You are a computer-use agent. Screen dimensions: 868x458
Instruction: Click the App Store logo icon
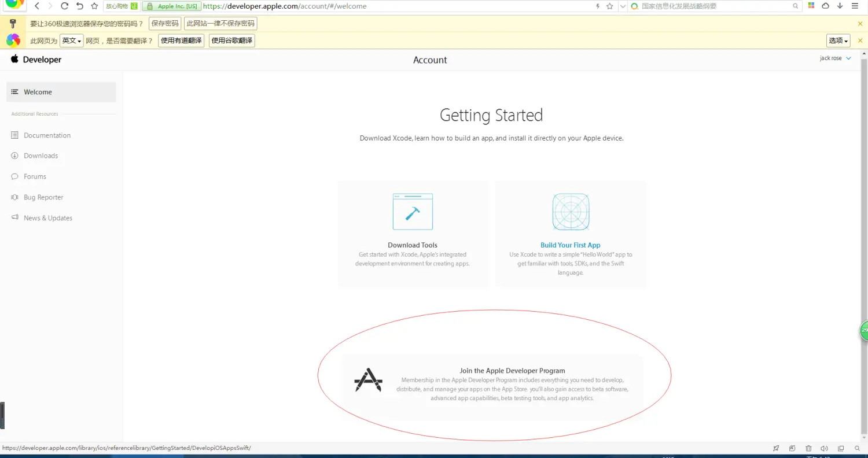[x=368, y=380]
